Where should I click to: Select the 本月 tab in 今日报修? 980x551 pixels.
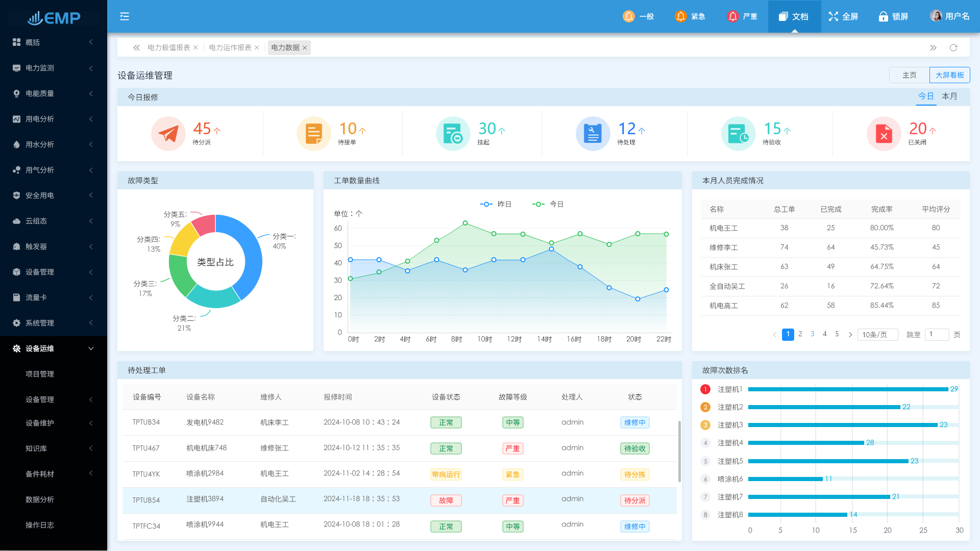[x=949, y=96]
